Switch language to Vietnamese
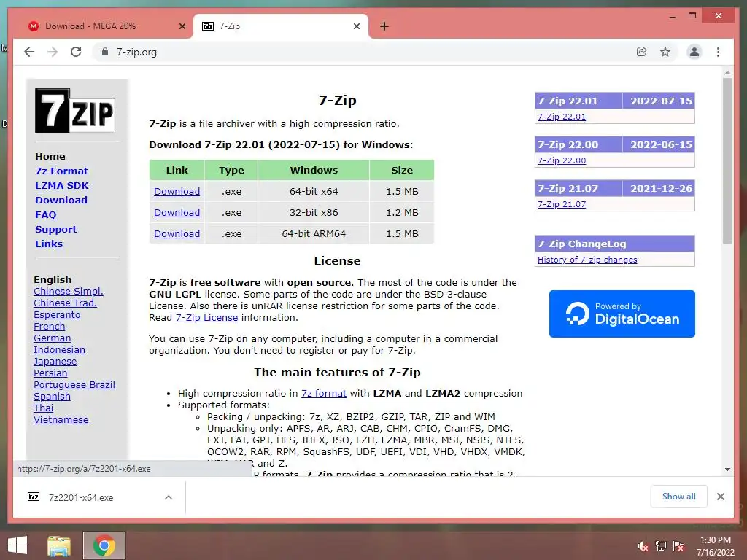Image resolution: width=747 pixels, height=560 pixels. pyautogui.click(x=61, y=419)
